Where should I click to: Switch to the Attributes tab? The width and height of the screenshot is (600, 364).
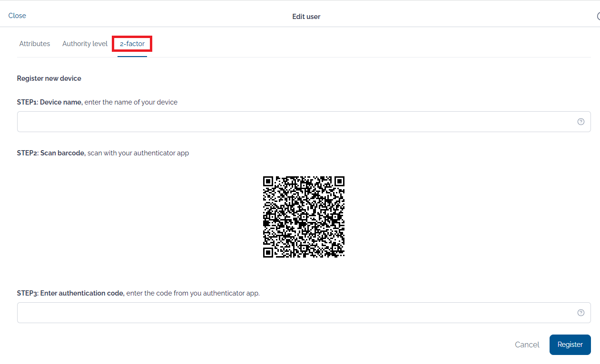(35, 44)
